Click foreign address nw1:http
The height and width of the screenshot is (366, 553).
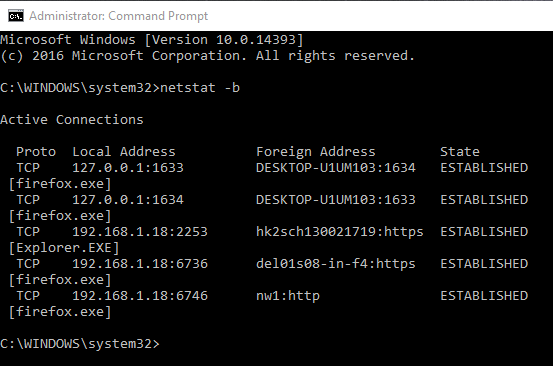coord(288,295)
